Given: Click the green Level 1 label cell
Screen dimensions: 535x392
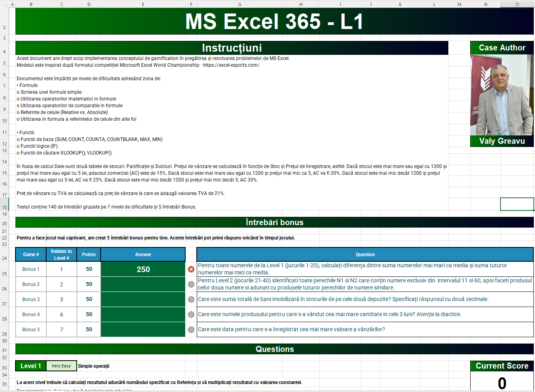Looking at the screenshot, I should point(31,366).
